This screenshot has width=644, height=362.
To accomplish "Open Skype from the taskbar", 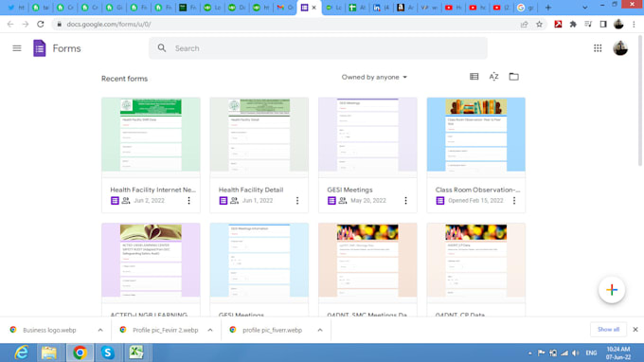I will [107, 353].
